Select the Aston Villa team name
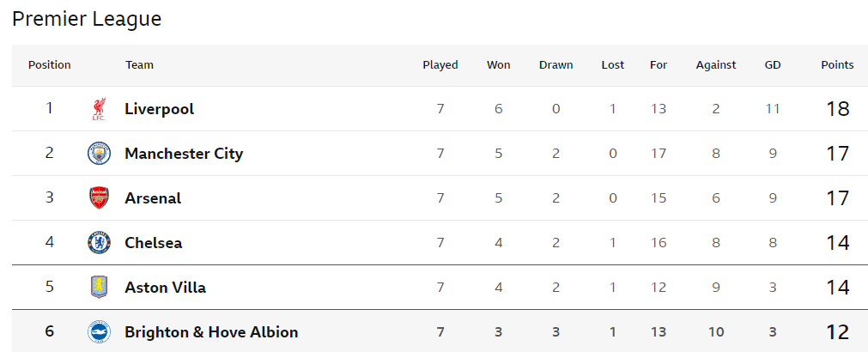Image resolution: width=868 pixels, height=352 pixels. (166, 288)
